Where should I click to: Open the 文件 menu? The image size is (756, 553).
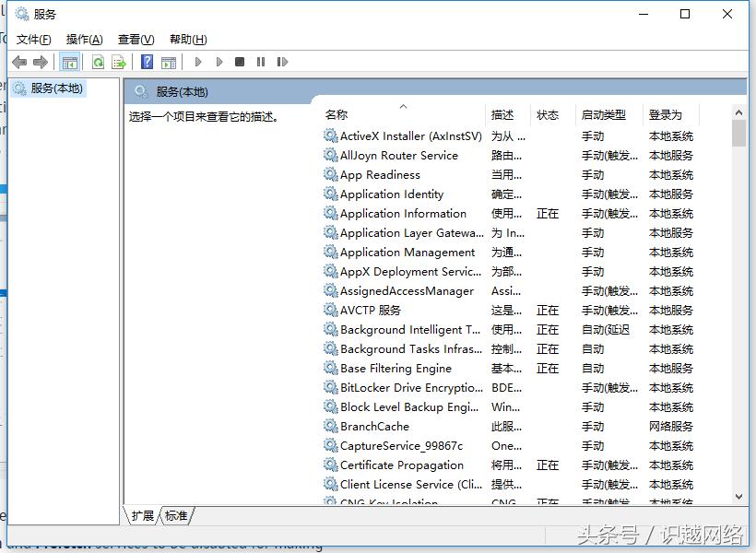click(34, 39)
